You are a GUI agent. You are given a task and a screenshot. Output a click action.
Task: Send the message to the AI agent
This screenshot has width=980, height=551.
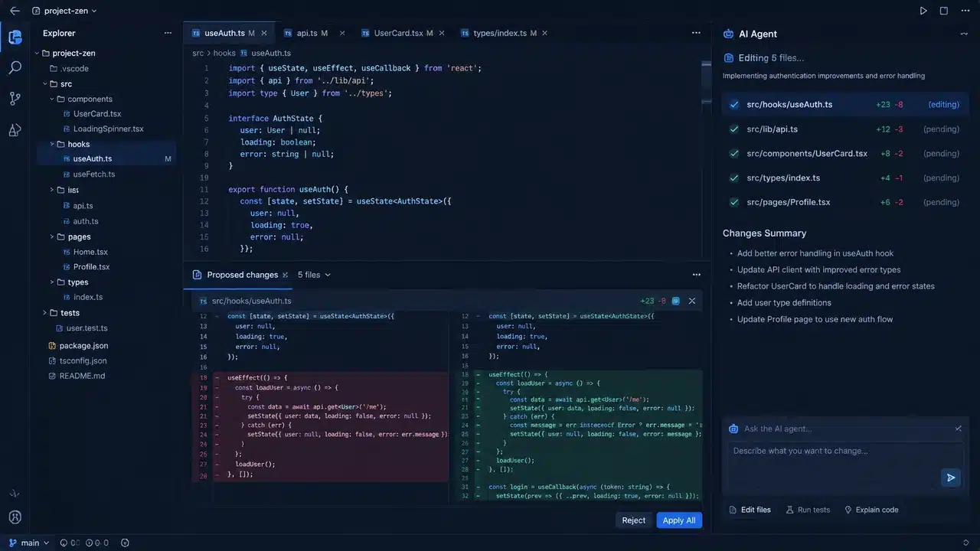coord(950,478)
